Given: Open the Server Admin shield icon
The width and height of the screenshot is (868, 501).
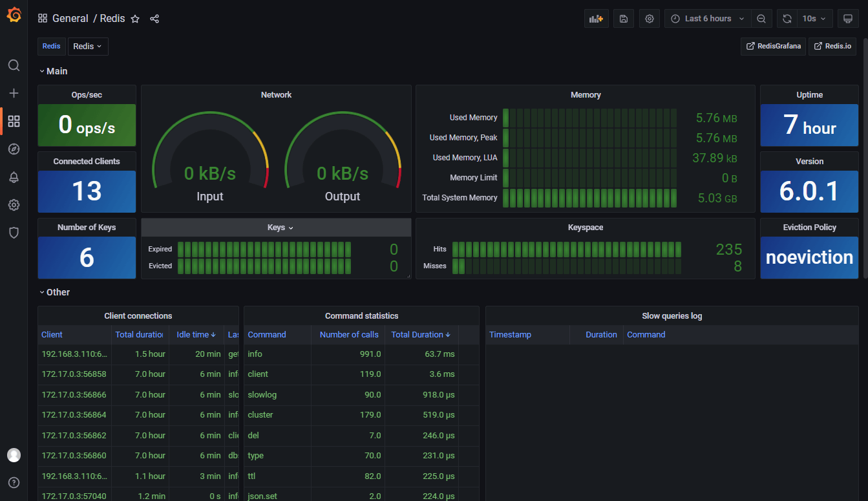Looking at the screenshot, I should [x=14, y=233].
